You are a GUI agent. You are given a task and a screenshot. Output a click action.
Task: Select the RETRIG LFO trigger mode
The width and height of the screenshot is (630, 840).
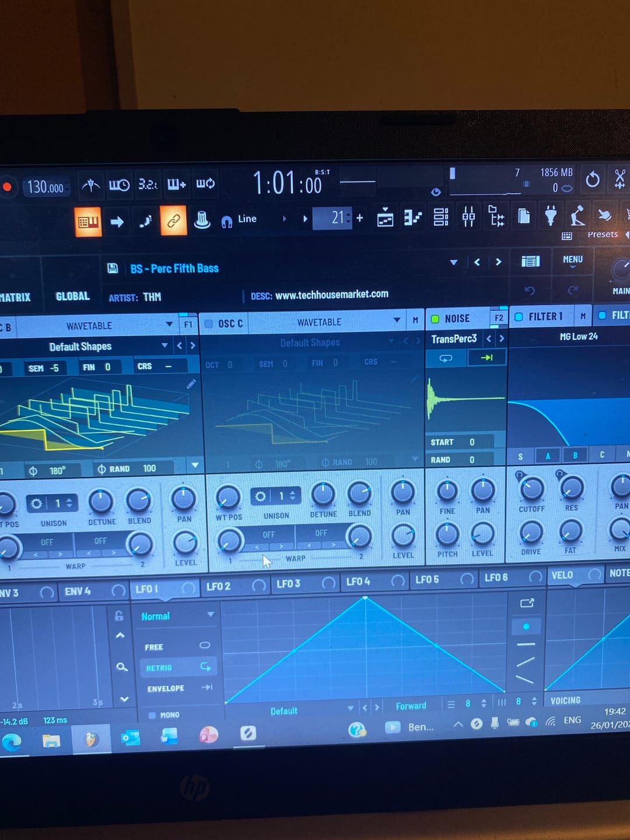tap(177, 667)
